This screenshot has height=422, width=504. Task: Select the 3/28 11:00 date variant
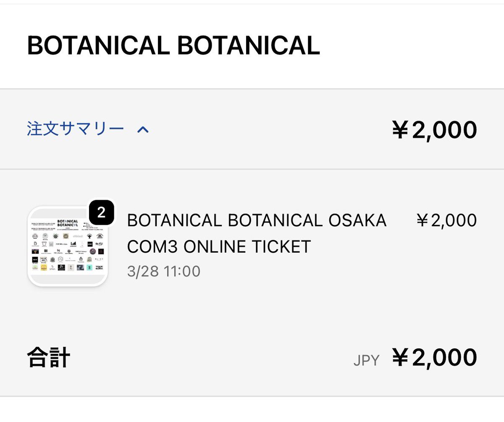[x=163, y=272]
